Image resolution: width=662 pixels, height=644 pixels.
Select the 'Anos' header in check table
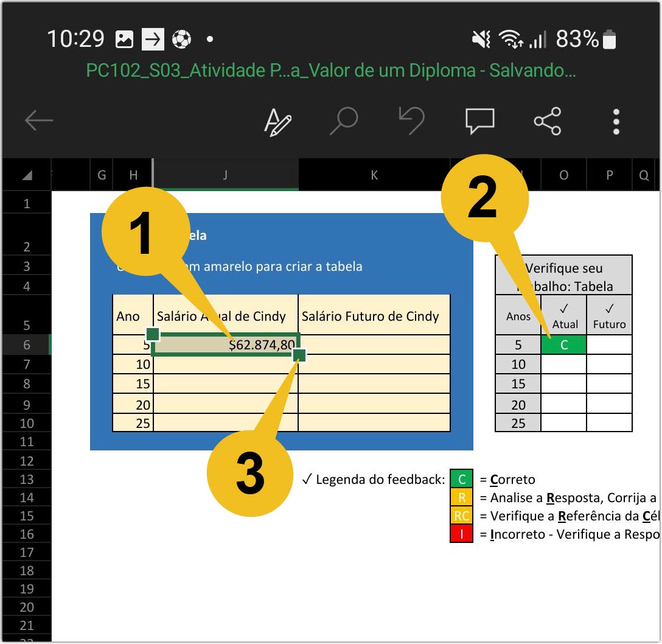click(518, 315)
